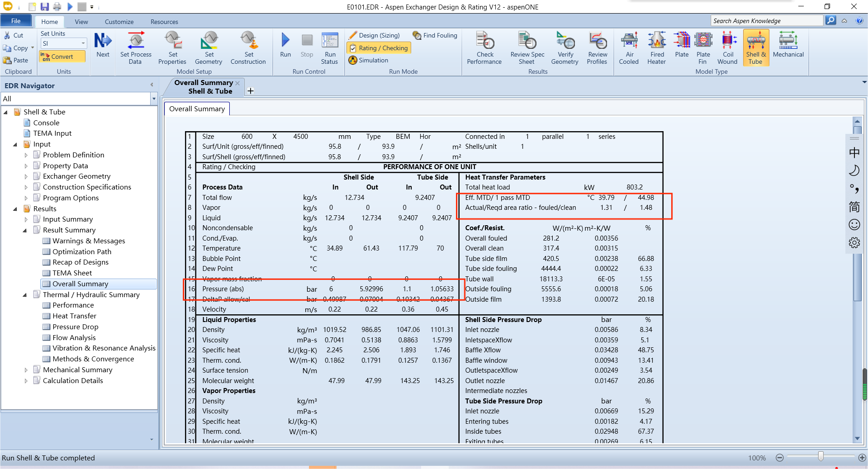Switch to the Resources ribbon tab
Image resolution: width=868 pixels, height=469 pixels.
164,22
